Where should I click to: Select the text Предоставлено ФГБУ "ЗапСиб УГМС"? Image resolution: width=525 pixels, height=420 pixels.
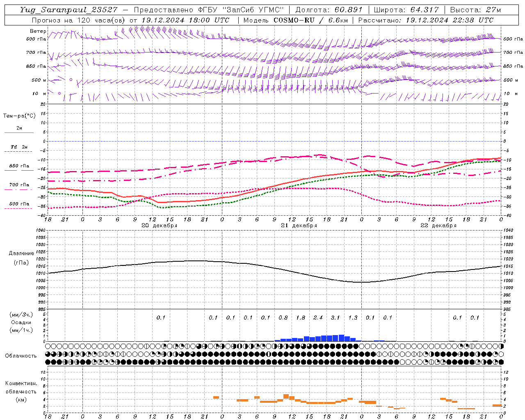(209, 10)
